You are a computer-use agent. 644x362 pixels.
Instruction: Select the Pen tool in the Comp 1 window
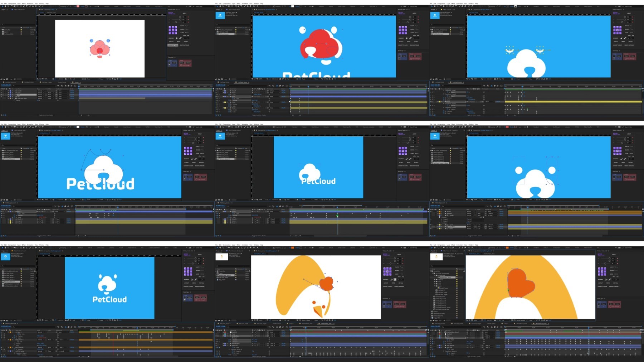(24, 6)
